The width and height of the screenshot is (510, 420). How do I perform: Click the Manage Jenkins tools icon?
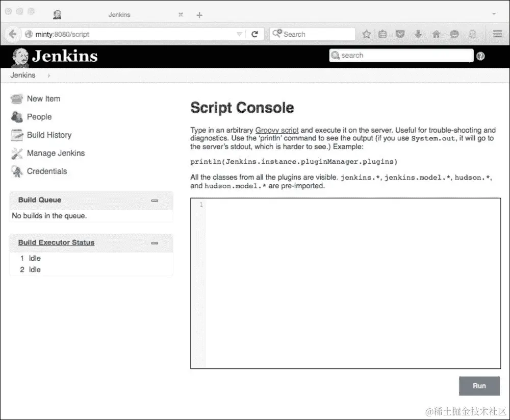[x=17, y=153]
